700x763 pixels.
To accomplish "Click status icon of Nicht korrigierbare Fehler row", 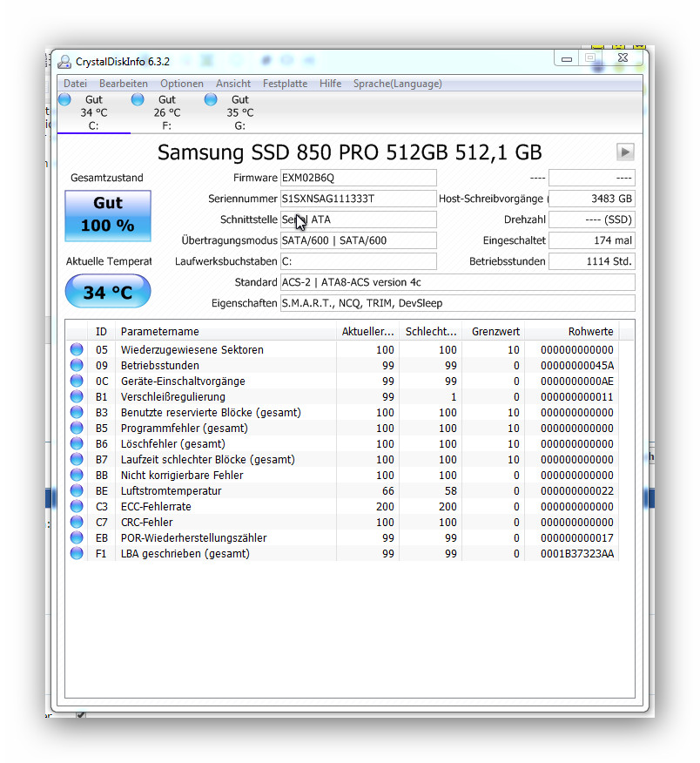I will click(77, 475).
